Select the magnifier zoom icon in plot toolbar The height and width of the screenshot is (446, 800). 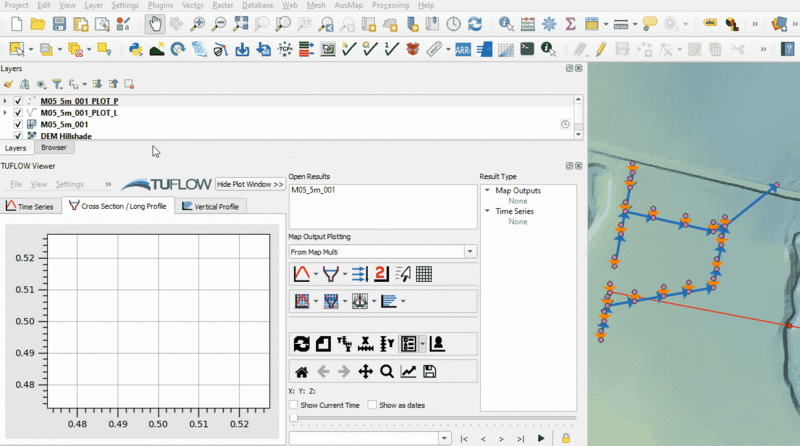(386, 372)
